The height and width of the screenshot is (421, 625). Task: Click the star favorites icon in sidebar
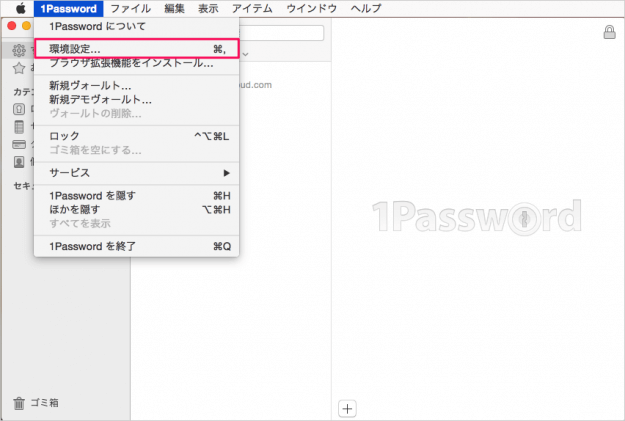point(19,69)
